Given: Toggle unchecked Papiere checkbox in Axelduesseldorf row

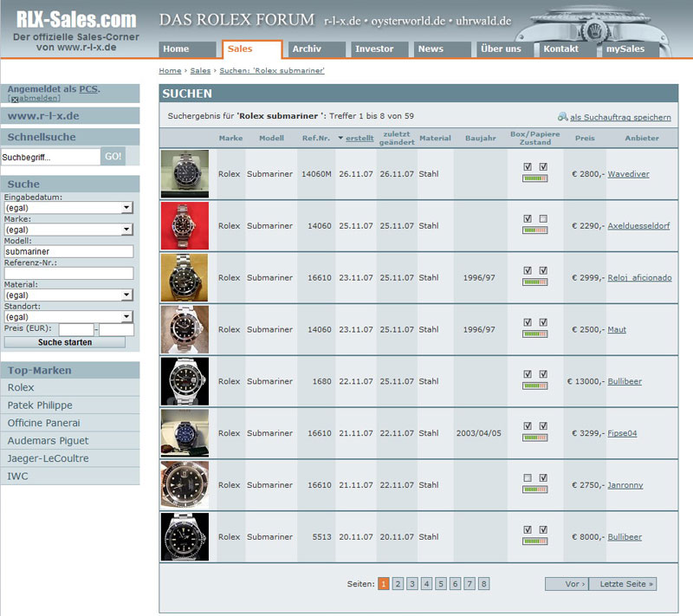Looking at the screenshot, I should 543,218.
